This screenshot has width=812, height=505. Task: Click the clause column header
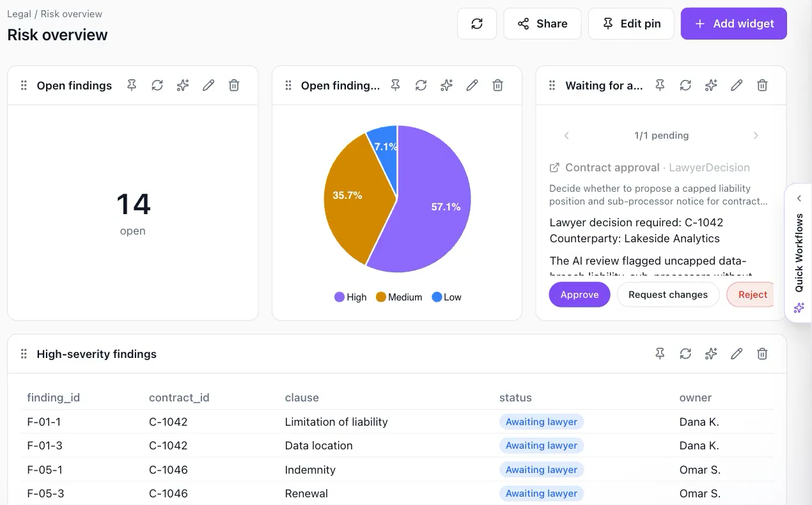coord(302,398)
